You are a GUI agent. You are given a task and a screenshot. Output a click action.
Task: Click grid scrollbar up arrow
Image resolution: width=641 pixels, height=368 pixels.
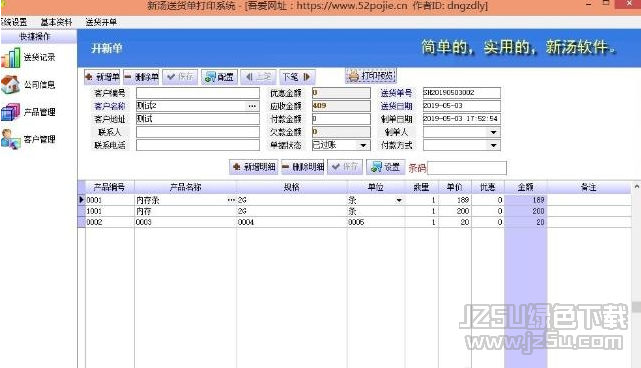tap(637, 186)
